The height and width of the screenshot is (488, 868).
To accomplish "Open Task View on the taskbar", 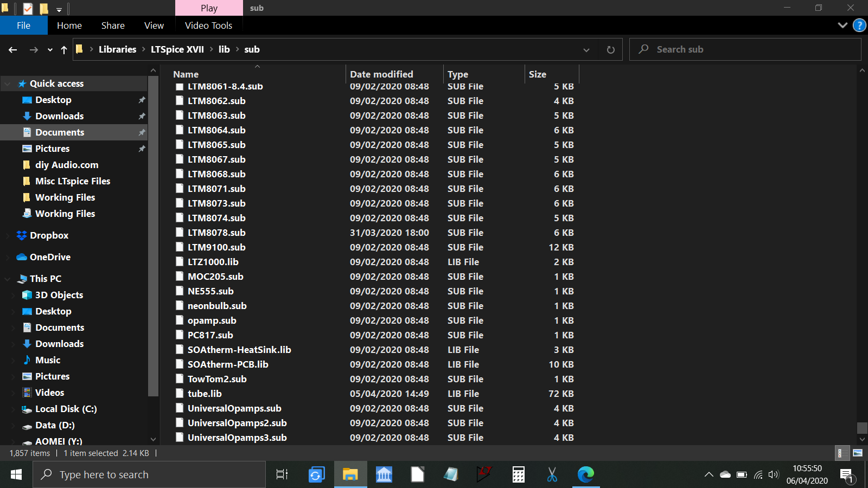I will tap(282, 474).
